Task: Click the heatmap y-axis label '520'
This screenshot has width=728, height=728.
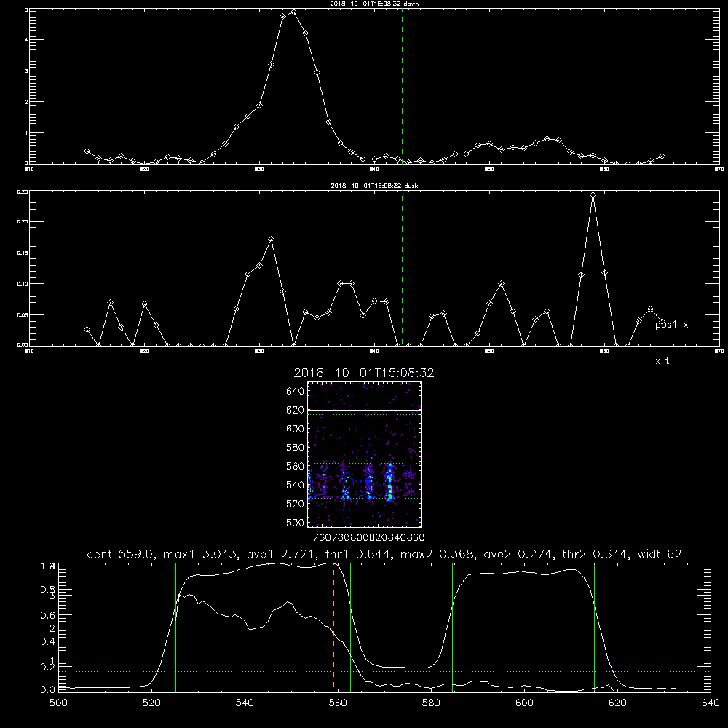Action: coord(296,504)
